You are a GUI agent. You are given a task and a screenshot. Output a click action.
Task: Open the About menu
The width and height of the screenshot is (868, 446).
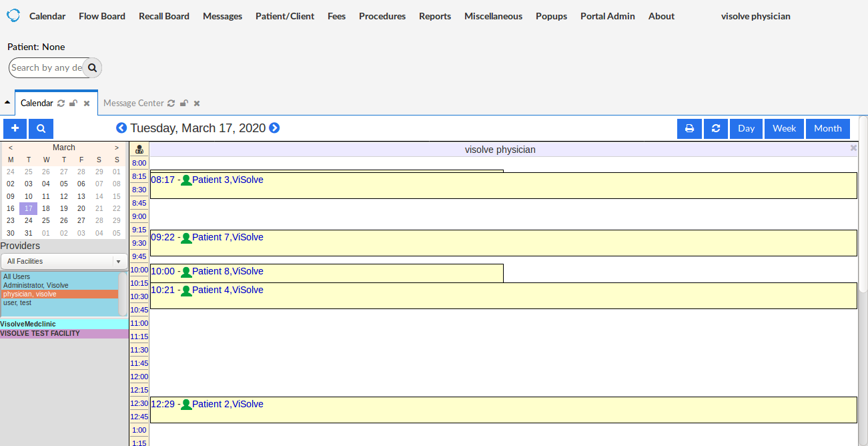click(x=661, y=16)
